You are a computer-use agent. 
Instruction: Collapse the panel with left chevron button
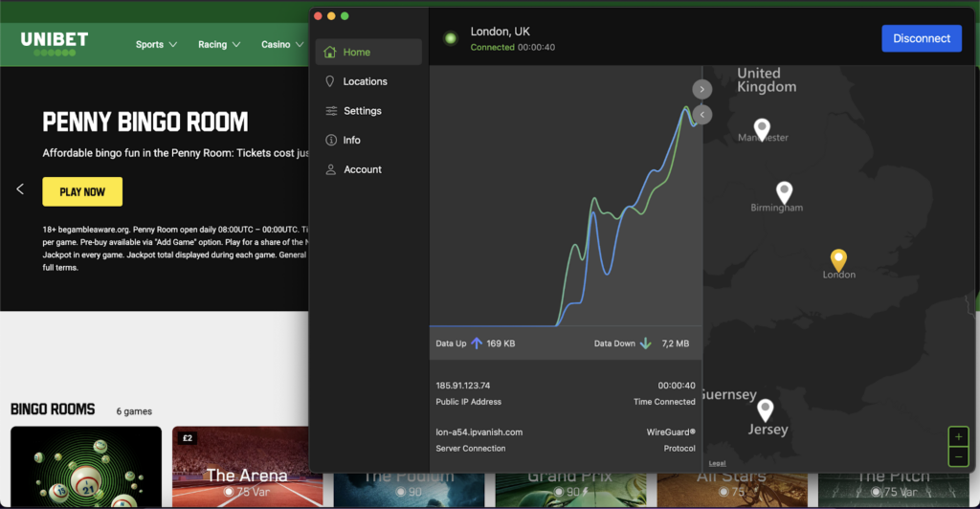point(702,115)
